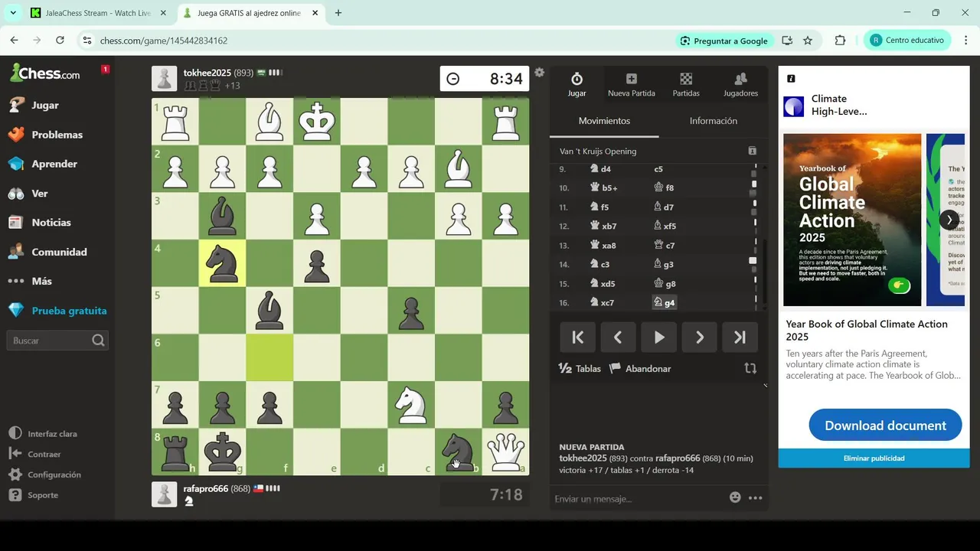The height and width of the screenshot is (551, 980).
Task: Click rafapro666 player name
Action: [206, 488]
